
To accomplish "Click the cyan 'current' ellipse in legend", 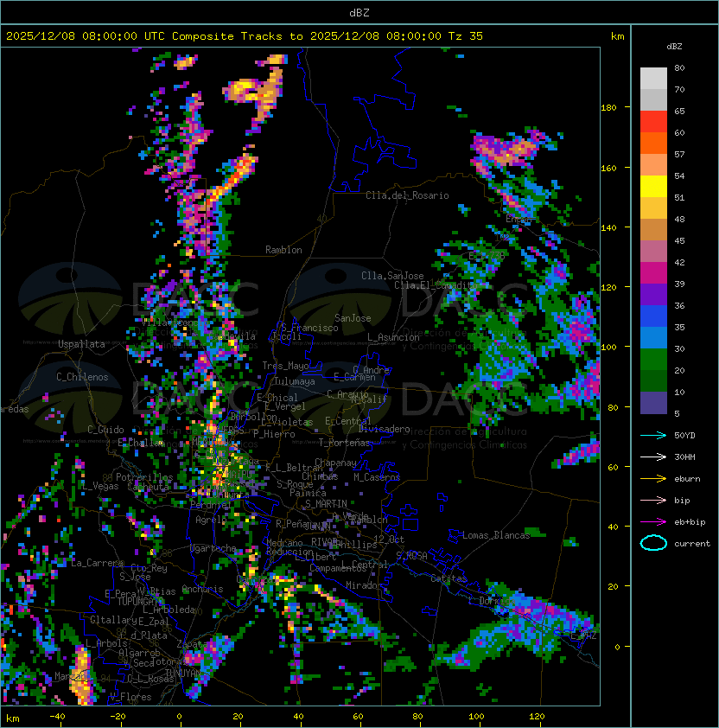I will [653, 543].
